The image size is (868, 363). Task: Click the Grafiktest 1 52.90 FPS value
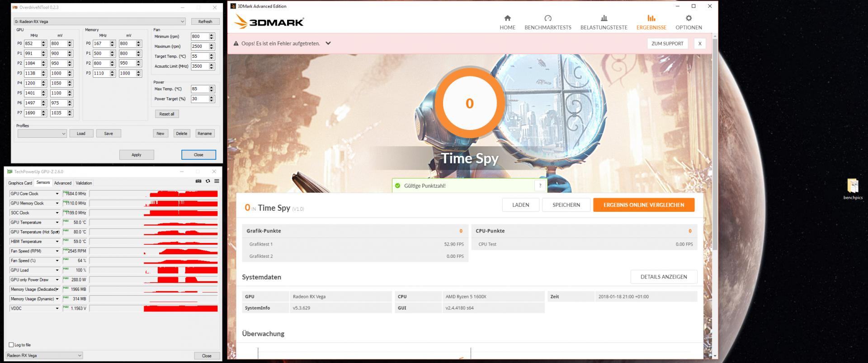[x=454, y=244]
